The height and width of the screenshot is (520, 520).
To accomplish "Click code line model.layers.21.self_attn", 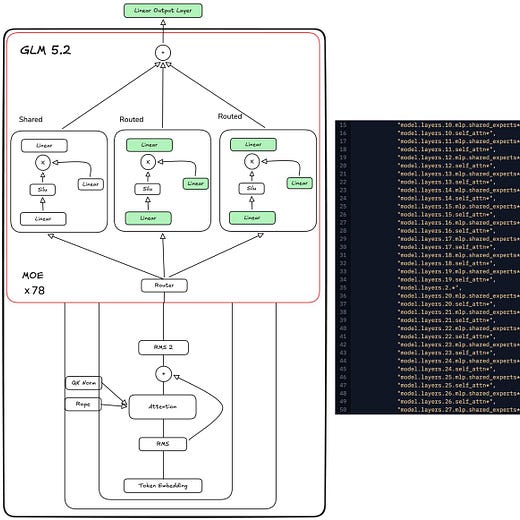I will 446,320.
